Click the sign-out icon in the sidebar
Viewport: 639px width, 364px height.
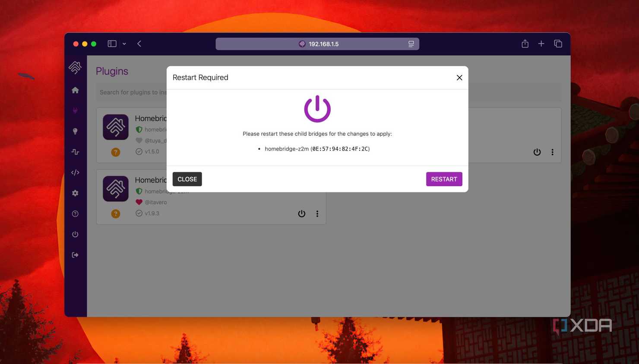[75, 255]
